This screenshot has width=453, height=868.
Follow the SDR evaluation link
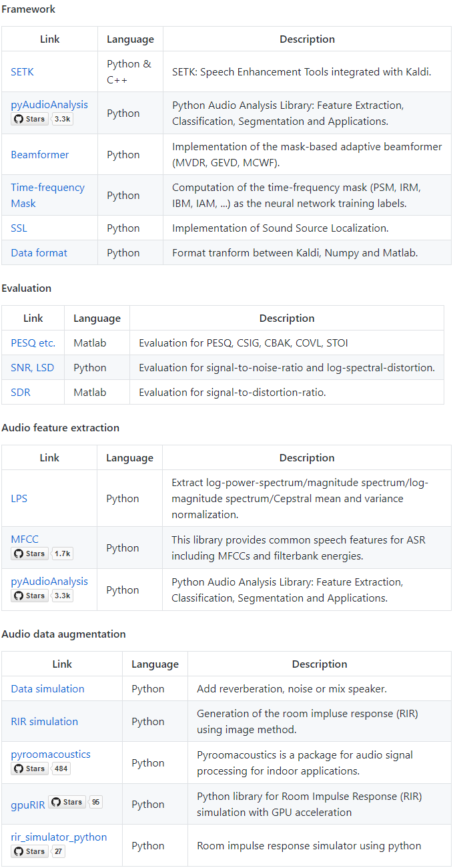[x=21, y=392]
